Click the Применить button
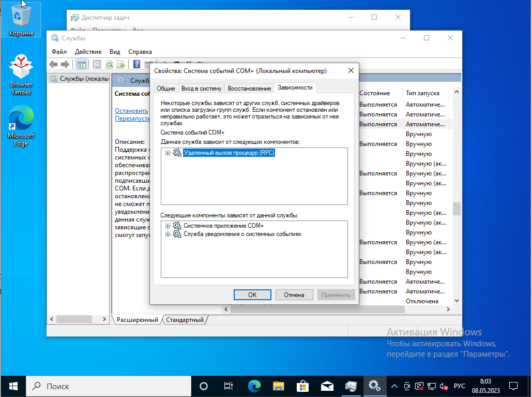 point(336,295)
